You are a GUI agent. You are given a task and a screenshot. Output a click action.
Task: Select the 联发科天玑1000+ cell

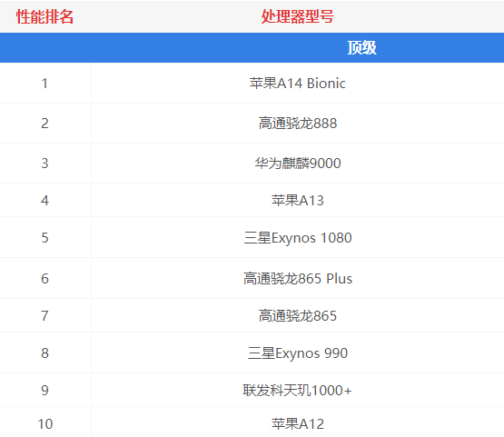[x=298, y=391]
